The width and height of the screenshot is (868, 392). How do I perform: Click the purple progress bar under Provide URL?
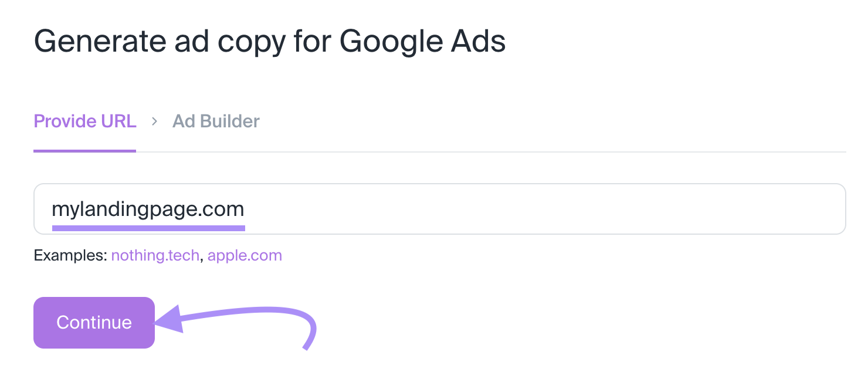tap(84, 151)
